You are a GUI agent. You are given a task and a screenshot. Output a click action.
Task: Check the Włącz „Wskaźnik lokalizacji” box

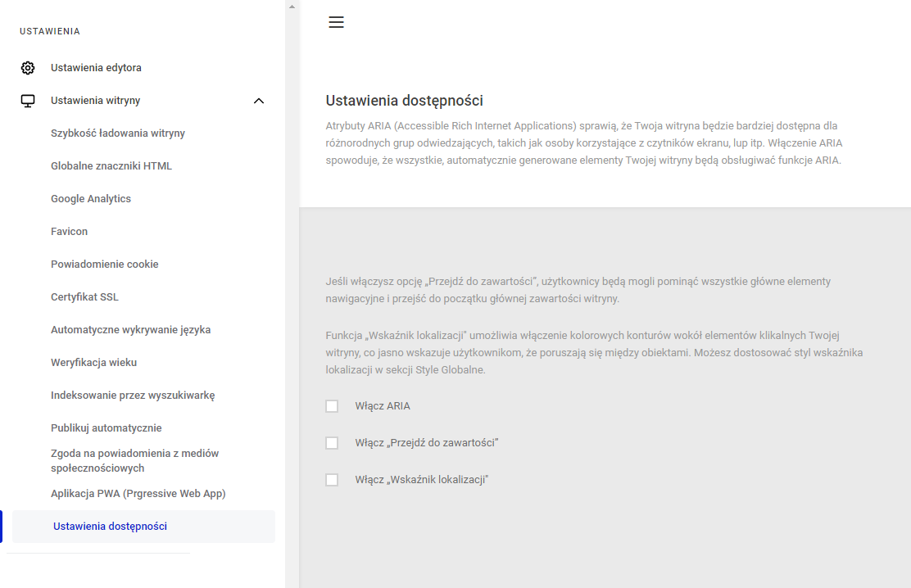[332, 480]
